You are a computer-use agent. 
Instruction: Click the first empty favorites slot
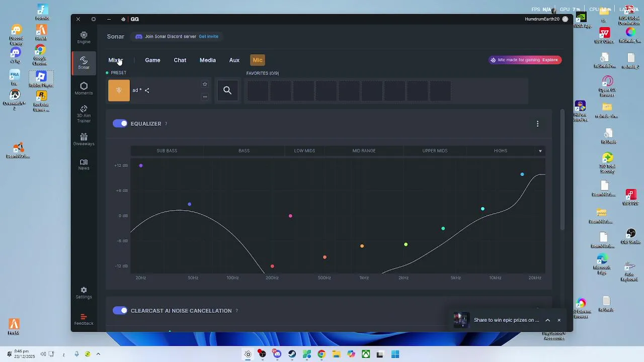tap(257, 91)
